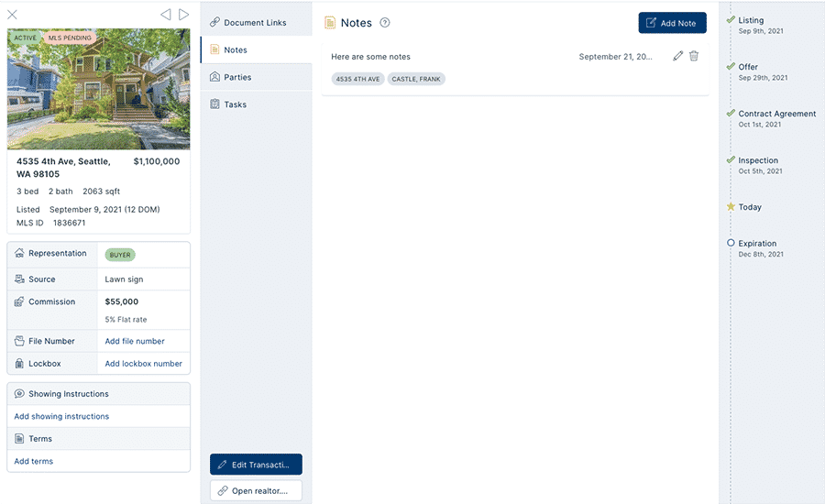
Task: Click Add showing instructions link
Action: pyautogui.click(x=61, y=416)
